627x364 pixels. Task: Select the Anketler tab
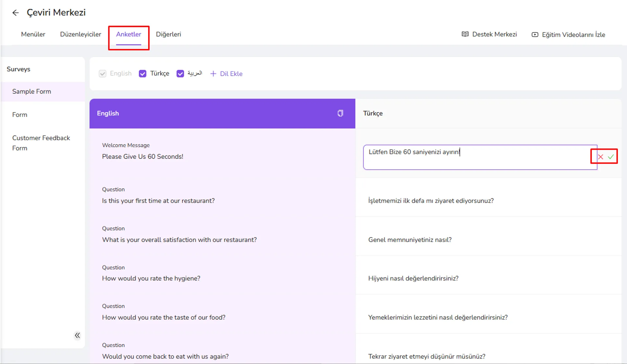(x=129, y=34)
